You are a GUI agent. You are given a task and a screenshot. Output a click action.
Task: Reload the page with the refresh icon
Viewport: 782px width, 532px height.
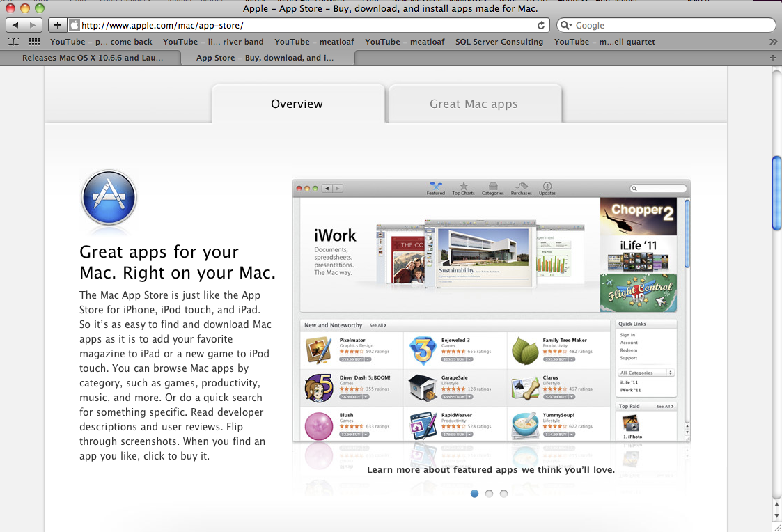point(540,26)
